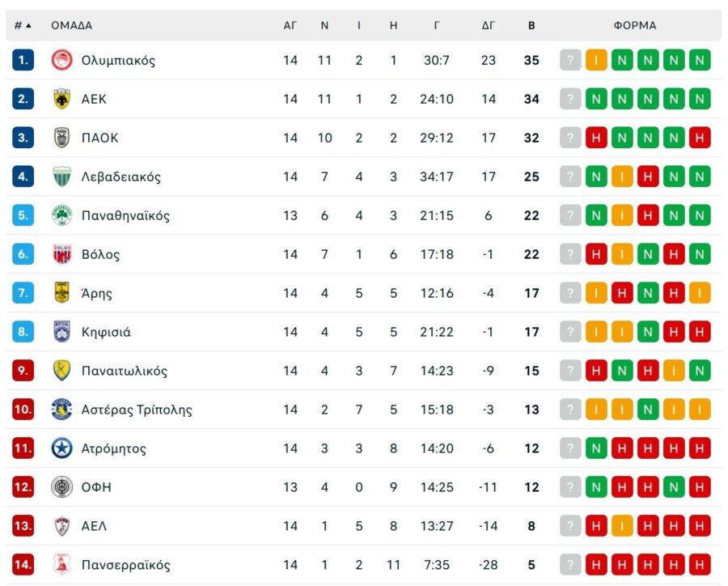This screenshot has width=728, height=586.
Task: Click the Άρης team crest
Action: [x=62, y=293]
